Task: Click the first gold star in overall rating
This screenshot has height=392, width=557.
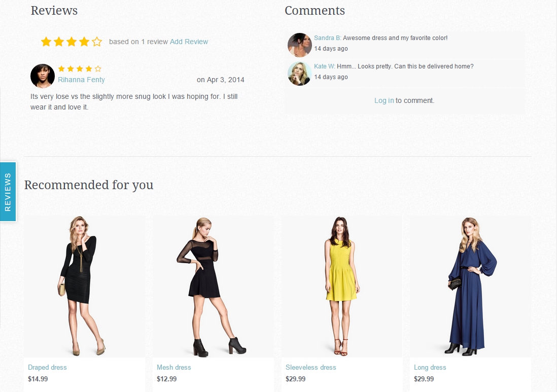Action: click(x=46, y=42)
